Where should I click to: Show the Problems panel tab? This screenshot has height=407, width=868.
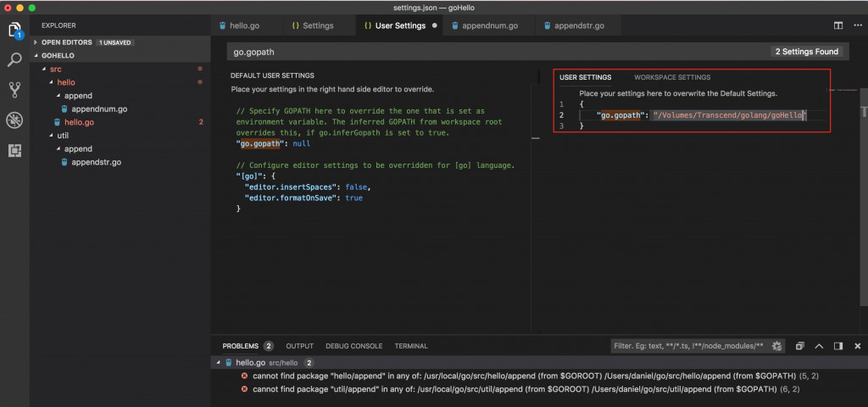click(x=240, y=346)
